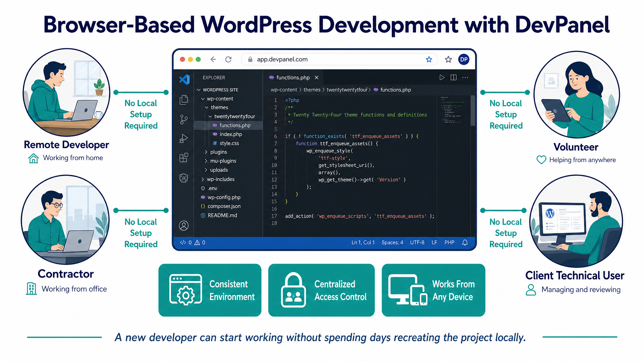Screen dimensions: 644x362
Task: Click the Consistent Environment card
Action: coord(210,290)
